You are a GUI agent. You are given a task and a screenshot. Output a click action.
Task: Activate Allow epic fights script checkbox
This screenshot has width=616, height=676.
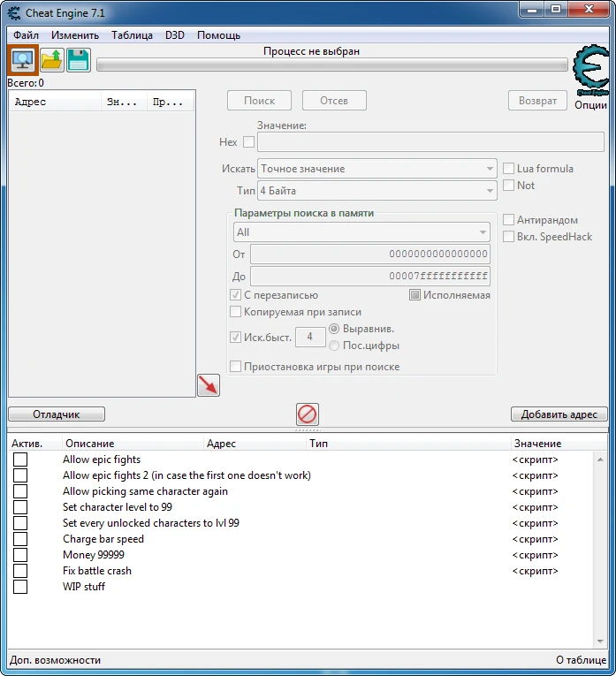(20, 460)
